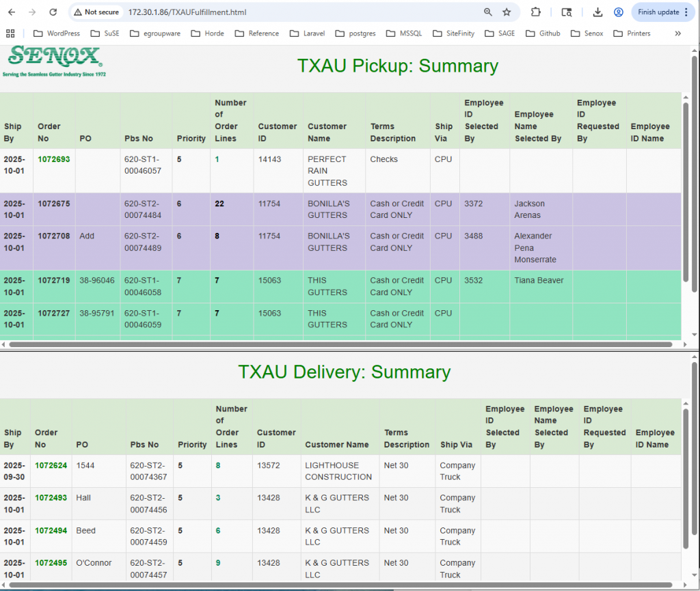Viewport: 700px width, 591px height.
Task: Open the user profile icon
Action: (x=619, y=12)
